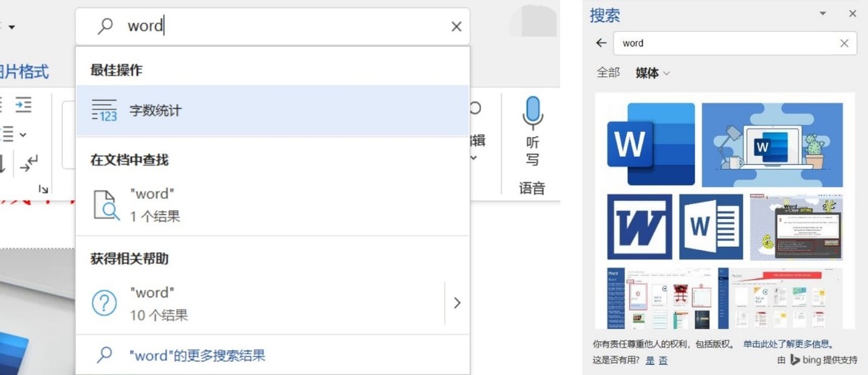Run the 字数统计 best action
The width and height of the screenshot is (868, 375).
tap(273, 111)
